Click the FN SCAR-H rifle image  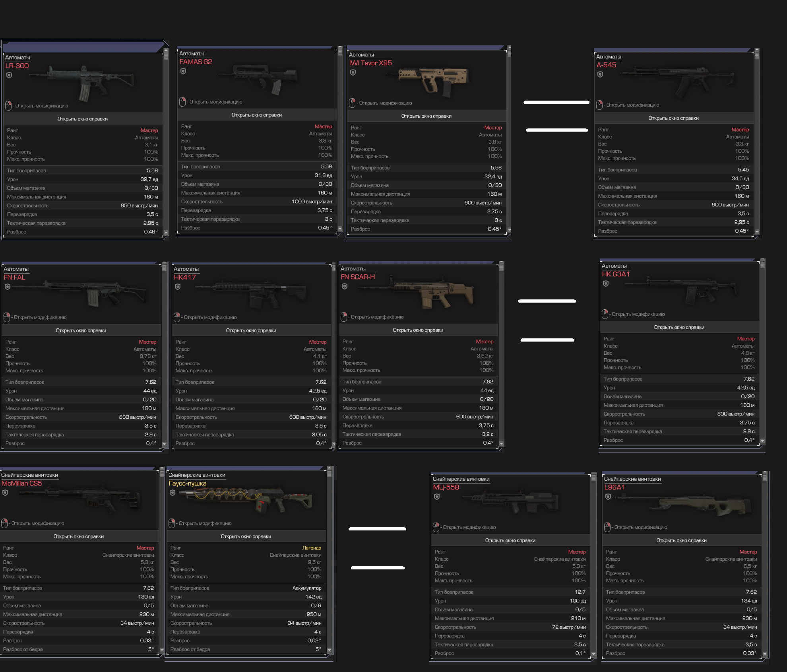(415, 291)
